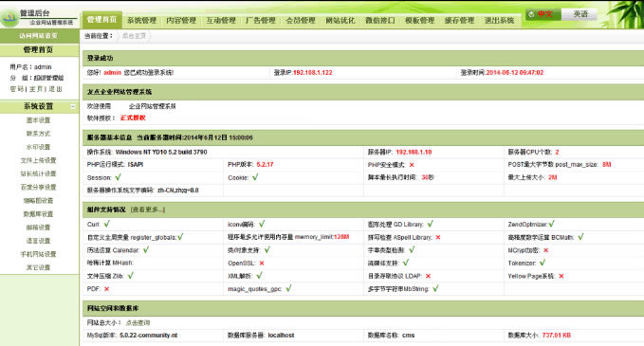The width and height of the screenshot is (644, 346).
Task: Click the checkmark beside Tokenizer
Action: tap(543, 263)
